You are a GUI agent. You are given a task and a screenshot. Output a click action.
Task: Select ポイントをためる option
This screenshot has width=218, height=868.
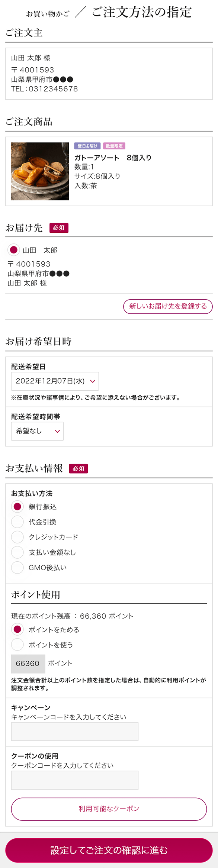pos(17,629)
